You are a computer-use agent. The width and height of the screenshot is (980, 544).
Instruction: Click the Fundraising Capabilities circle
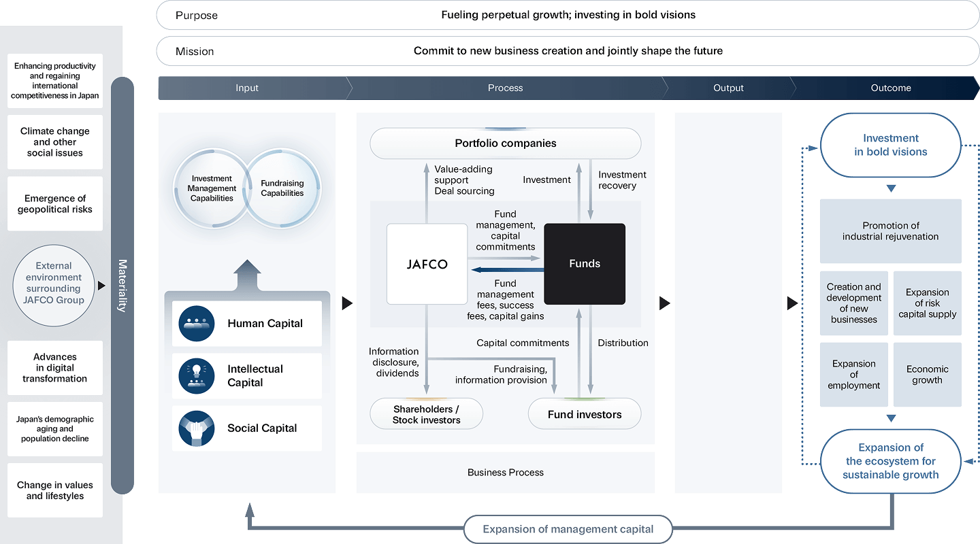282,188
